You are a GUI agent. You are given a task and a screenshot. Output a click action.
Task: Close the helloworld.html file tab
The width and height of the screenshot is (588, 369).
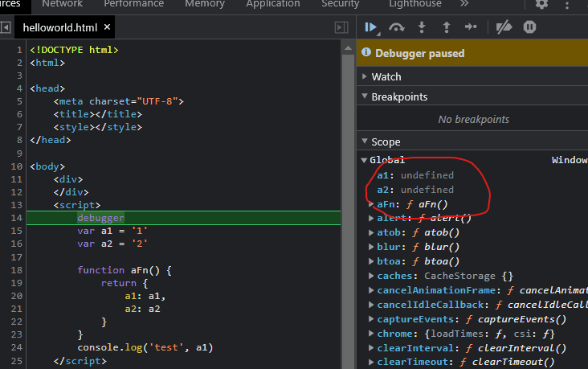pos(107,27)
